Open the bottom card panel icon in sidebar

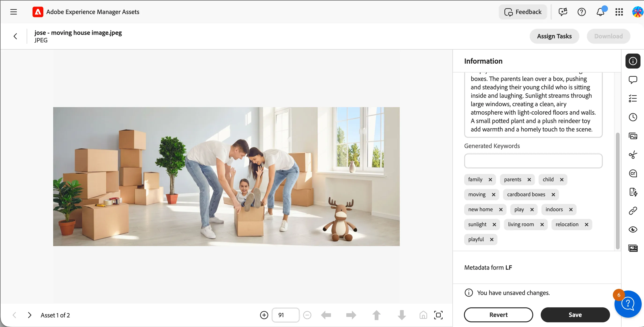(x=633, y=248)
